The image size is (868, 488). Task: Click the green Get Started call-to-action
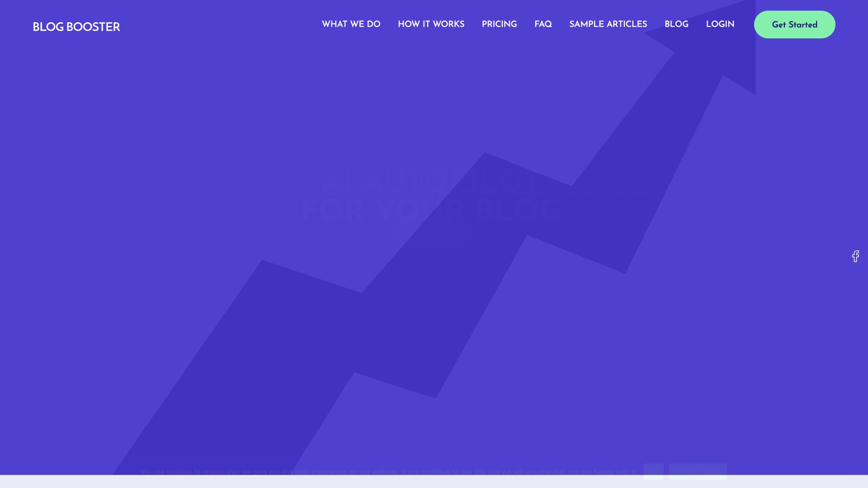794,24
